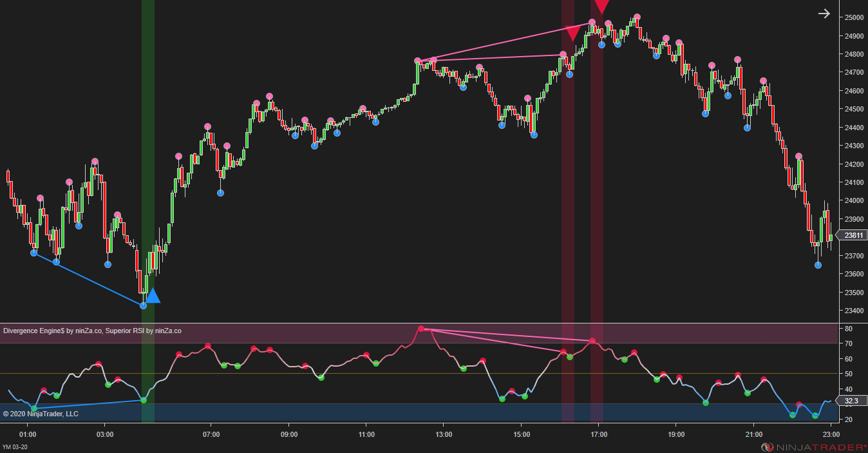The image size is (868, 453).
Task: Click the right-arrow jump-to-latest icon
Action: (824, 13)
